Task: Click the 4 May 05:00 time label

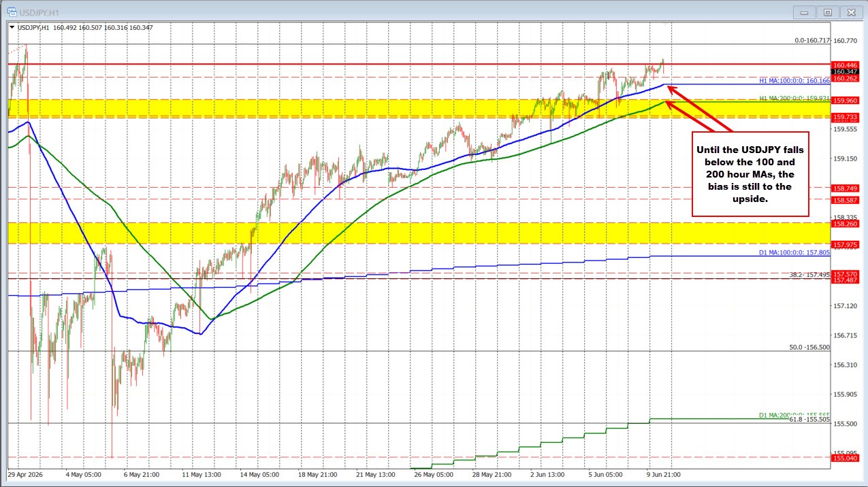Action: pos(83,475)
